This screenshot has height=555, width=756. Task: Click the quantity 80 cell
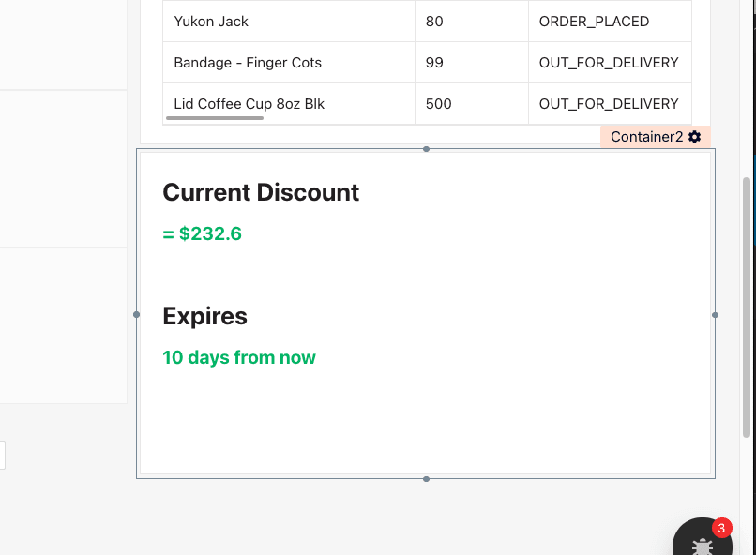(x=434, y=22)
